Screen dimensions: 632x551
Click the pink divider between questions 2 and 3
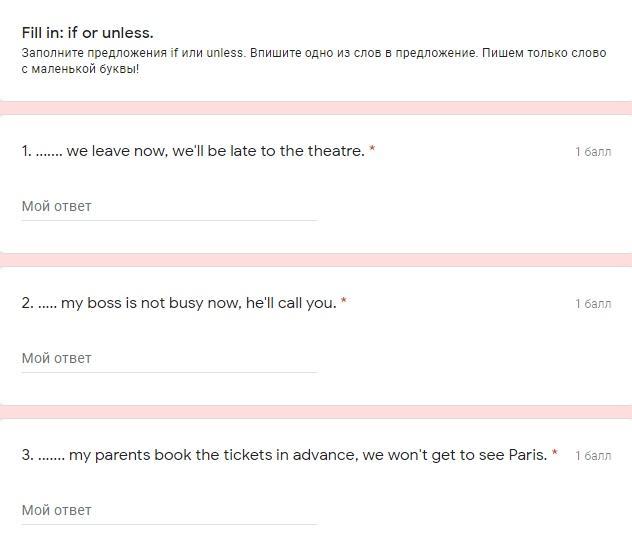pyautogui.click(x=316, y=412)
